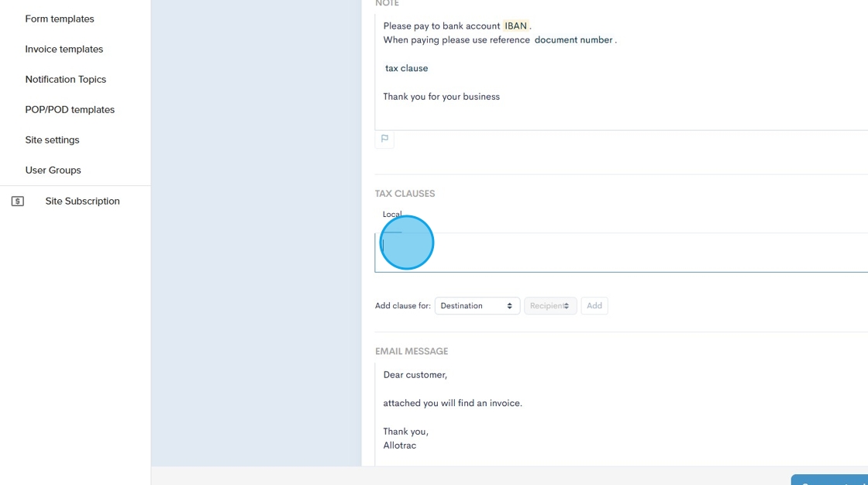Select POP/POD templates in sidebar
This screenshot has width=868, height=485.
coord(70,109)
